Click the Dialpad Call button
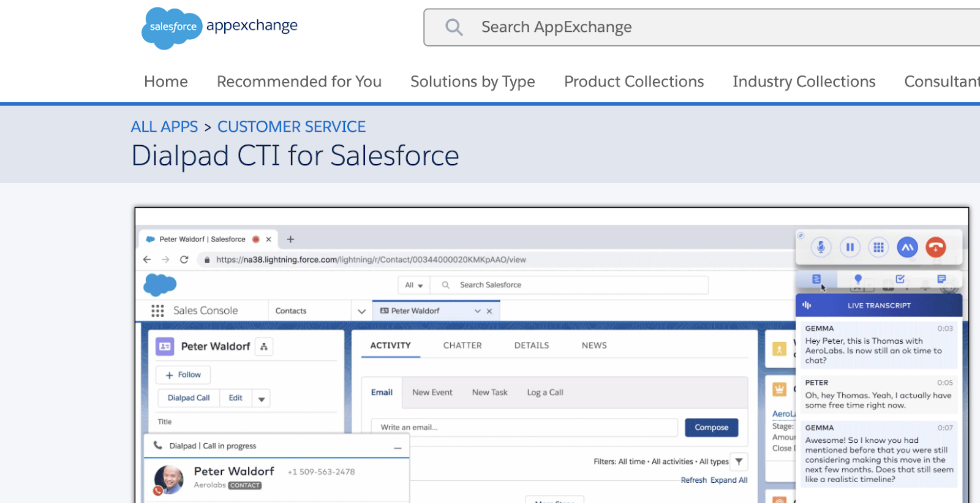 (189, 398)
